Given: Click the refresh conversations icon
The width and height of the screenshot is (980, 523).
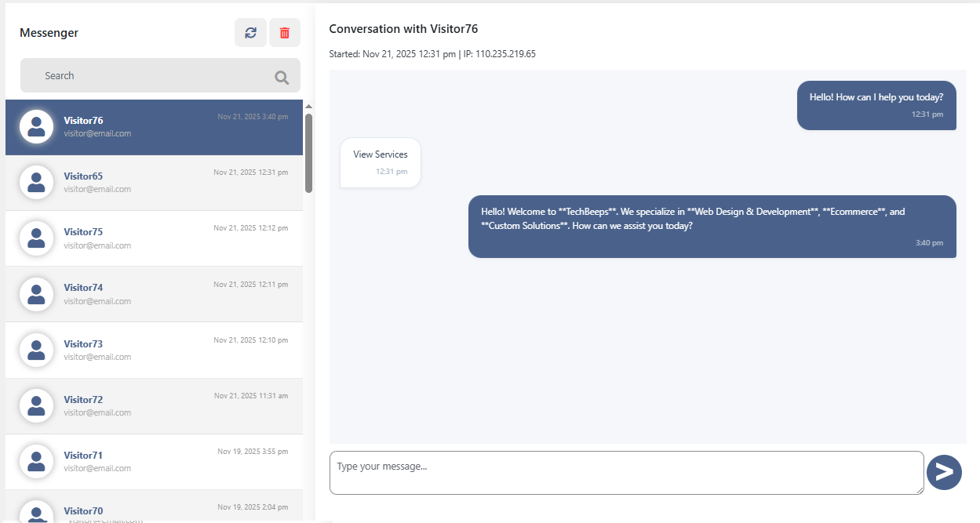Looking at the screenshot, I should pos(250,33).
